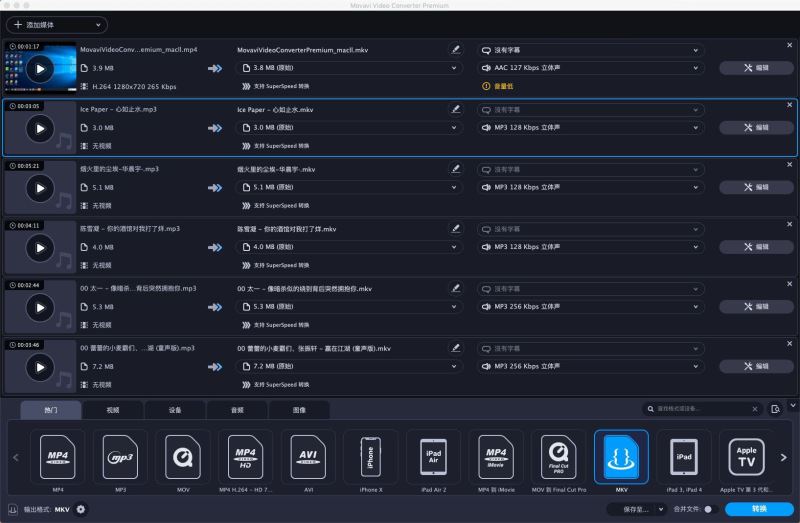The width and height of the screenshot is (800, 523).
Task: Remove the 00 太一 mp3 file
Action: (x=790, y=284)
